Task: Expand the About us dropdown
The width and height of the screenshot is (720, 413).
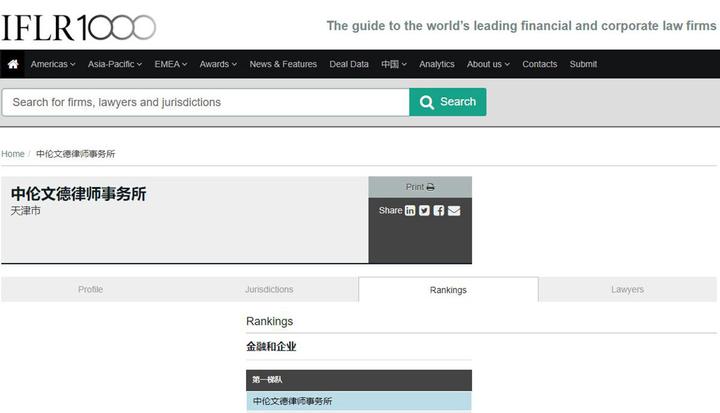Action: click(x=488, y=64)
